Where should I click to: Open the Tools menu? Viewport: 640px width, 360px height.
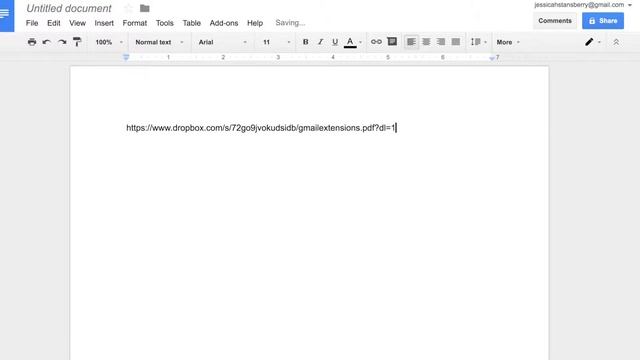[x=164, y=23]
